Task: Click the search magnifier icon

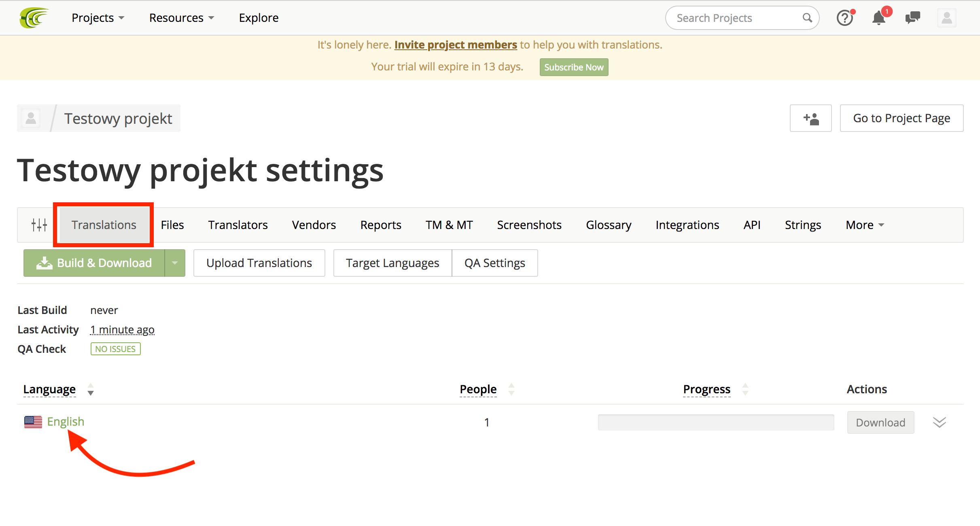Action: point(807,18)
